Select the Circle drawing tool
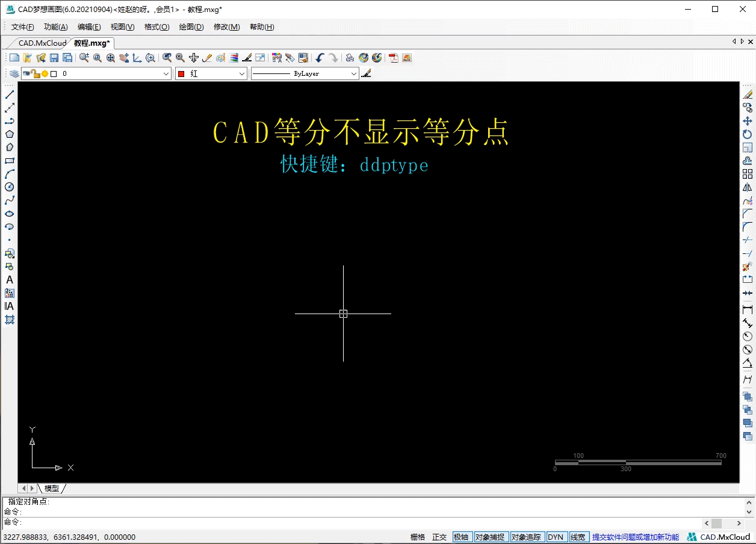 9,187
